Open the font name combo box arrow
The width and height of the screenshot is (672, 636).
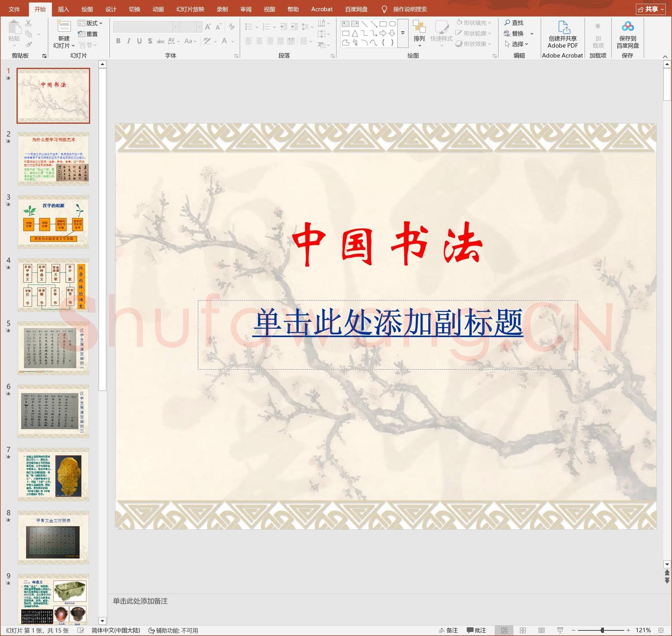pyautogui.click(x=175, y=27)
